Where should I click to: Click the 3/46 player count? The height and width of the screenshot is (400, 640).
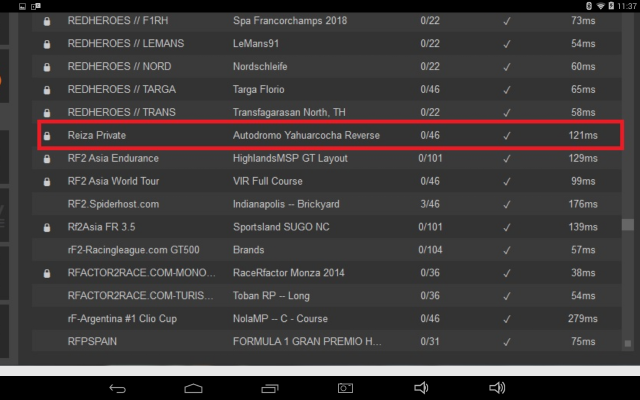430,204
